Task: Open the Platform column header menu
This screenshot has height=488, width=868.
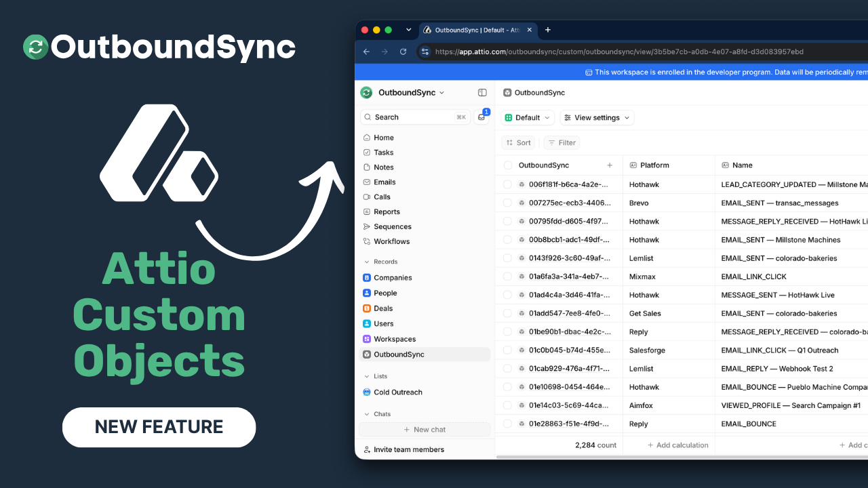Action: pyautogui.click(x=669, y=165)
